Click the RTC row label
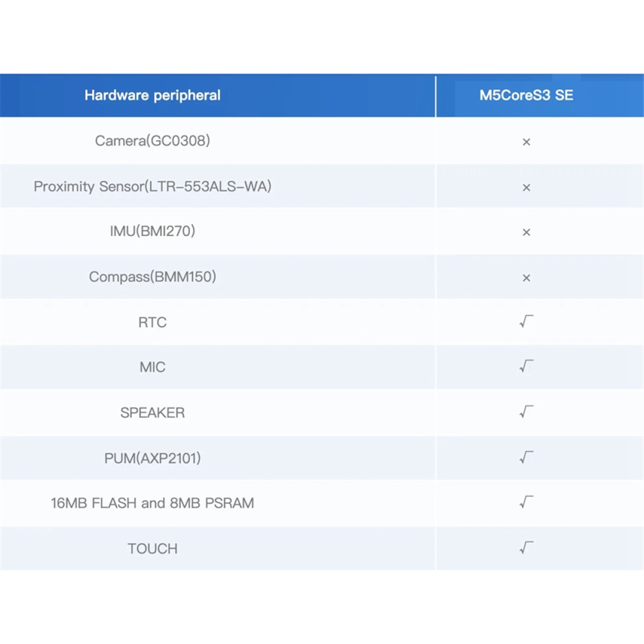Image resolution: width=644 pixels, height=644 pixels. click(152, 323)
